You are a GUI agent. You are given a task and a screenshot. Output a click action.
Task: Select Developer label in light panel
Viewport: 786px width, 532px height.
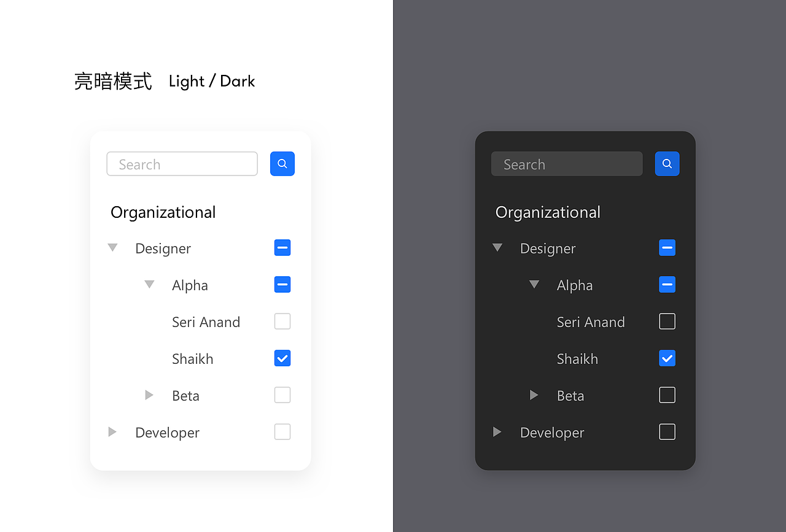[167, 433]
